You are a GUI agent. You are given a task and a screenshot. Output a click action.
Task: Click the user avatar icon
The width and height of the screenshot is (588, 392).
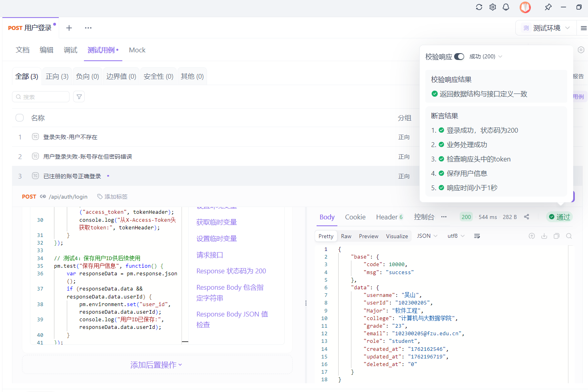[525, 7]
